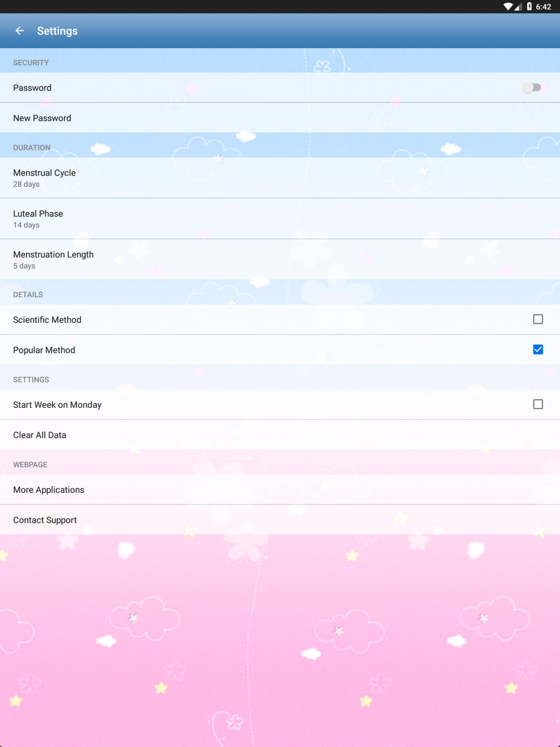560x747 pixels.
Task: Change the Menstrual Cycle duration
Action: click(280, 178)
